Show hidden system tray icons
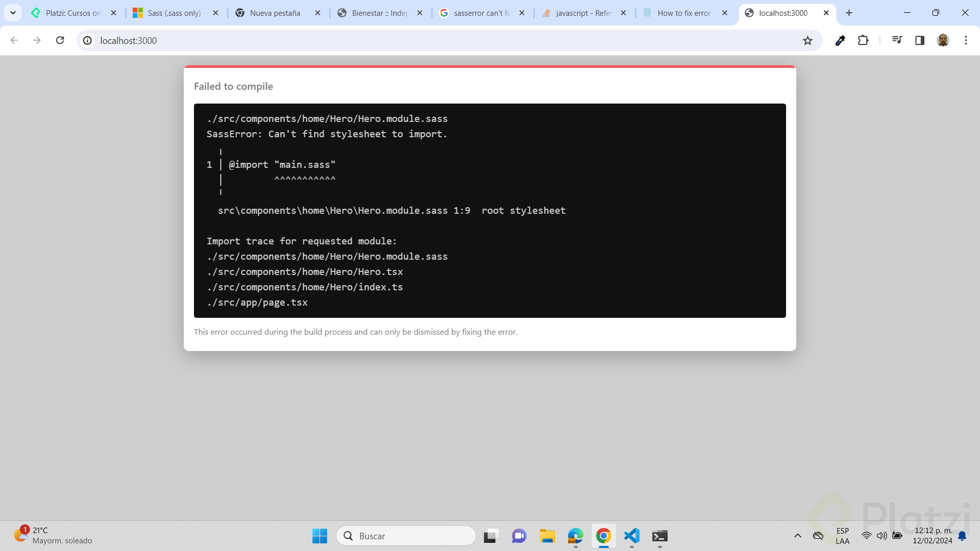Viewport: 980px width, 551px height. [797, 536]
